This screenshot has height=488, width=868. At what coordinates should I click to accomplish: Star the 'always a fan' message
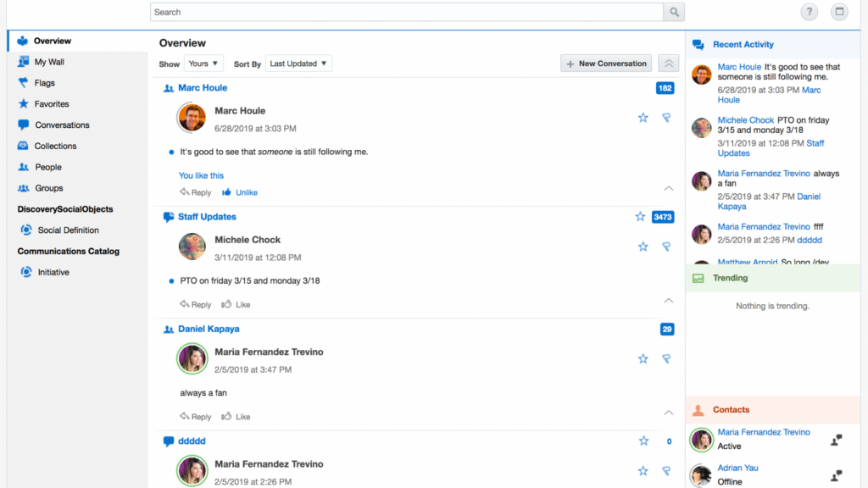tap(643, 359)
